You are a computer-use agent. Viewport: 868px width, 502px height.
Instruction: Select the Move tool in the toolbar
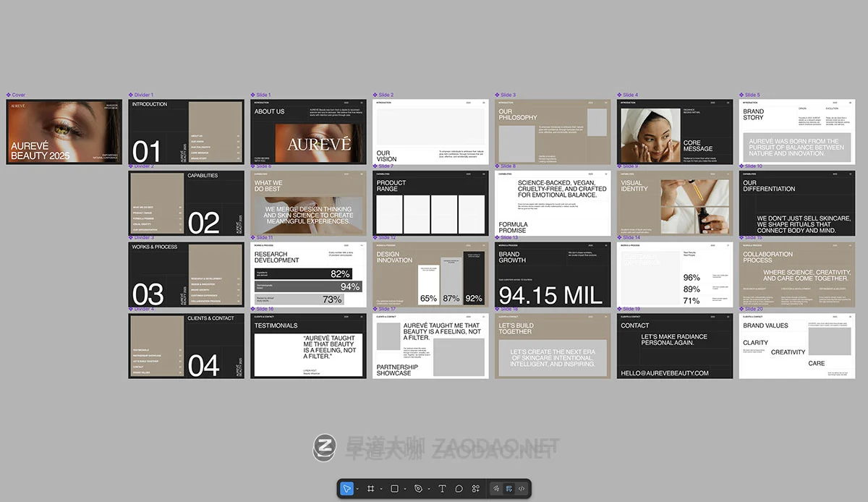pyautogui.click(x=347, y=489)
